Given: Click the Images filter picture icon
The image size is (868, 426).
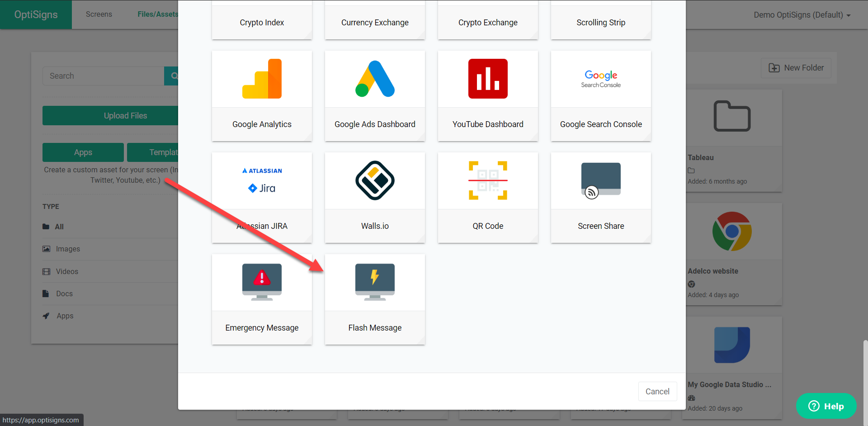Looking at the screenshot, I should (x=46, y=249).
